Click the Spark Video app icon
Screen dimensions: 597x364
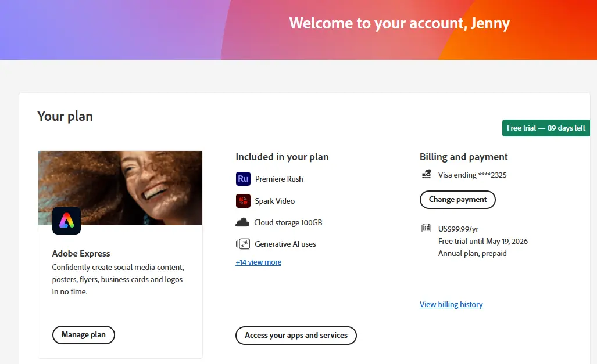[x=243, y=201]
